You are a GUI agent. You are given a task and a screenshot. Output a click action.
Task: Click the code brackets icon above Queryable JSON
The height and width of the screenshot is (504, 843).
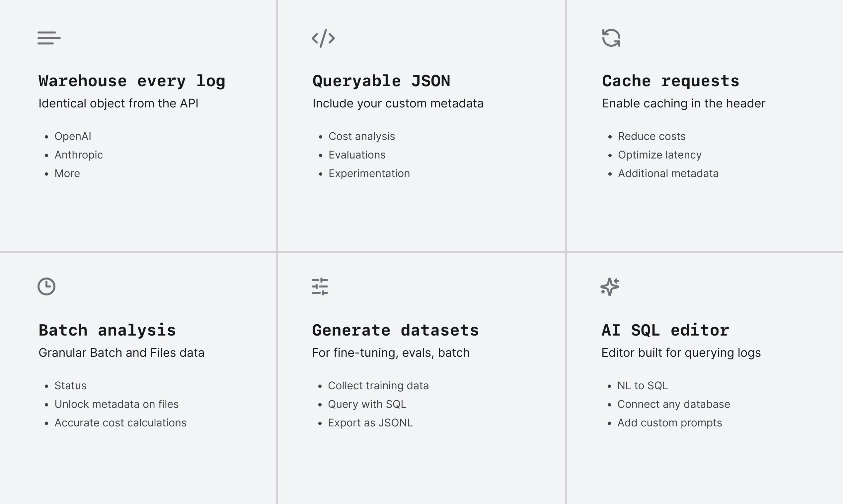coord(323,38)
